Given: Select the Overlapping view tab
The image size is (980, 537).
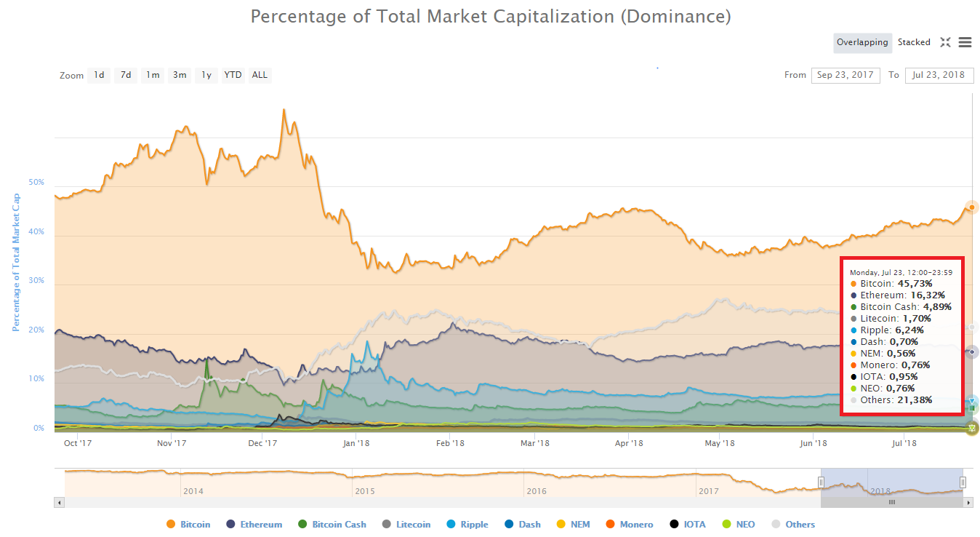Looking at the screenshot, I should tap(862, 42).
